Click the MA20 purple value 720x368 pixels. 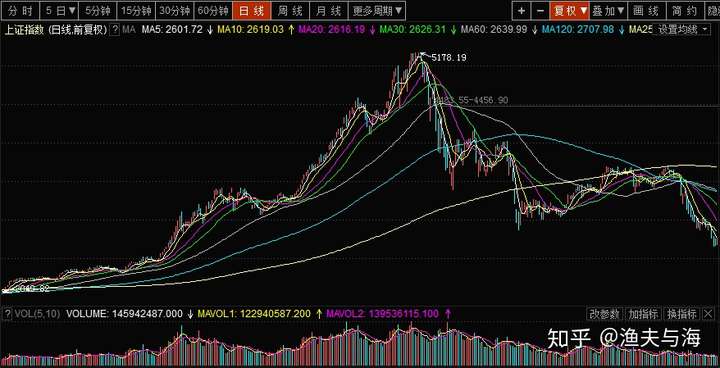(x=332, y=30)
